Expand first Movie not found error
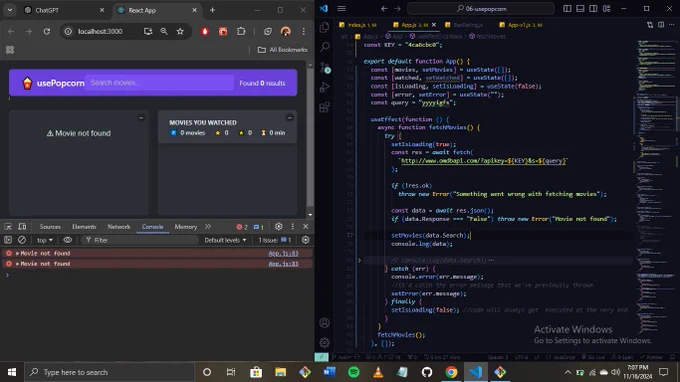The height and width of the screenshot is (382, 680). (x=17, y=253)
